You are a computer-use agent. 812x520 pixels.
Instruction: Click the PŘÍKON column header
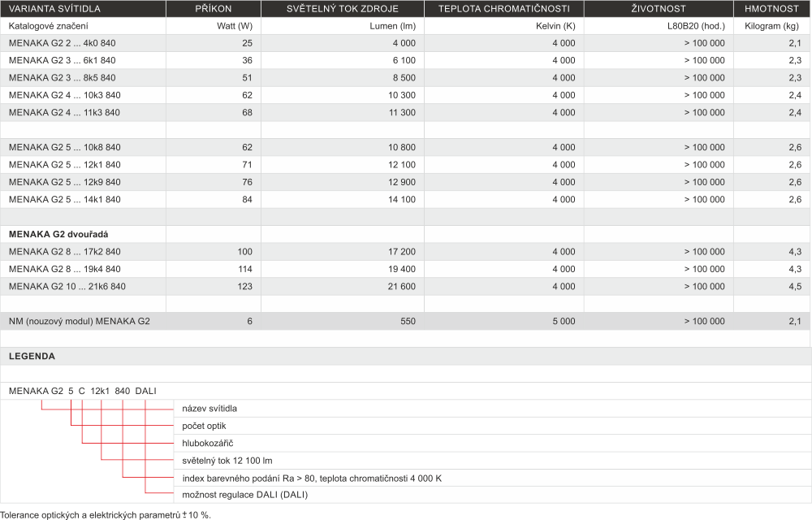[214, 9]
